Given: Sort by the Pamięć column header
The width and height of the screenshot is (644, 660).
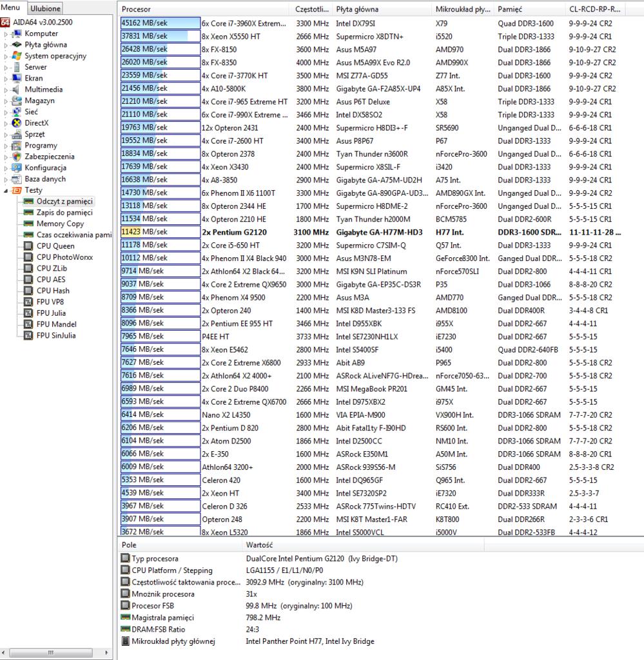Looking at the screenshot, I should tap(529, 9).
